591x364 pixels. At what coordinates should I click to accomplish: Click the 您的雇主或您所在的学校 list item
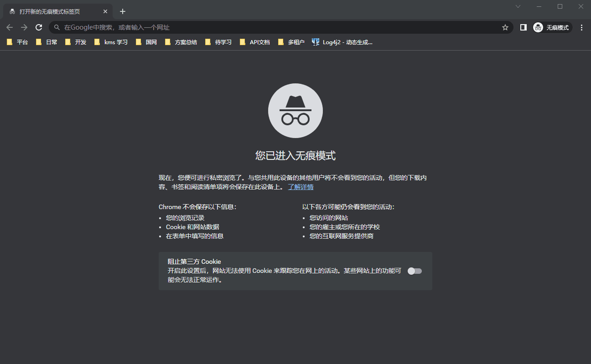pyautogui.click(x=345, y=227)
